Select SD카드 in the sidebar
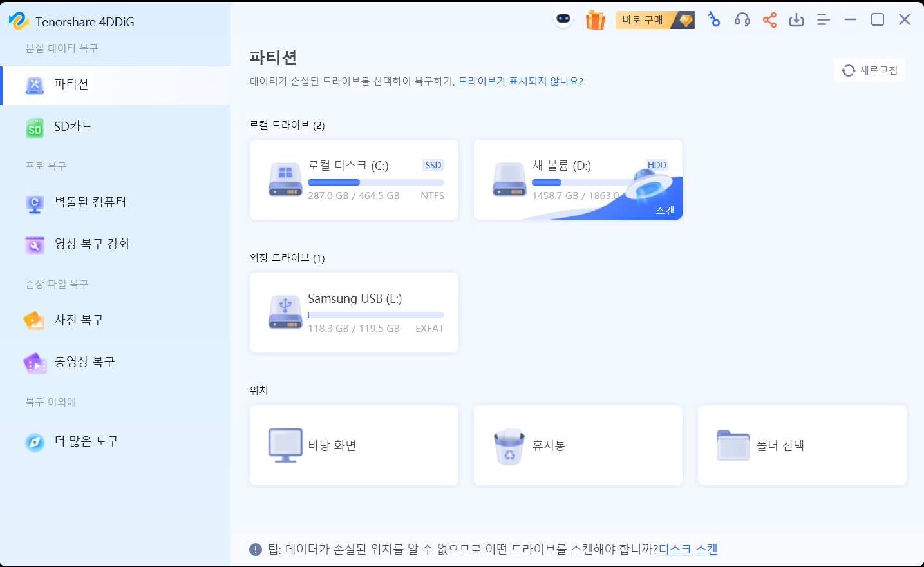The image size is (924, 567). pos(115,127)
